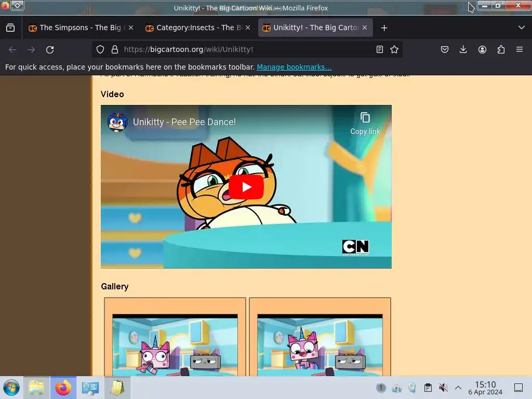Open Firefox account menu
Image resolution: width=532 pixels, height=399 pixels.
(x=482, y=49)
